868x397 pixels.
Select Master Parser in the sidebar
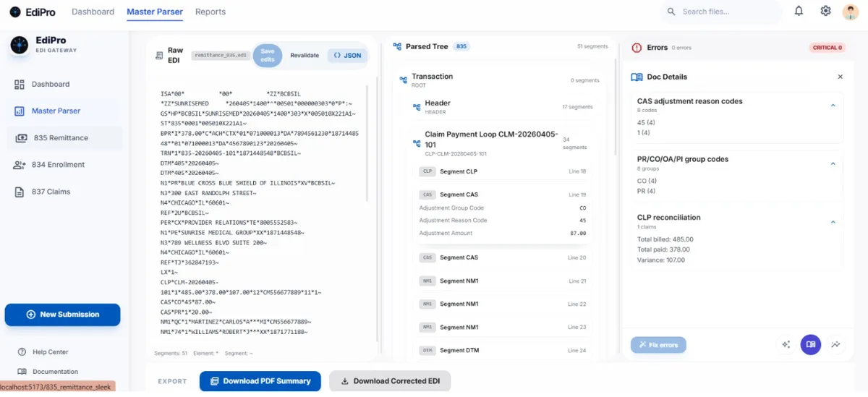[65, 111]
